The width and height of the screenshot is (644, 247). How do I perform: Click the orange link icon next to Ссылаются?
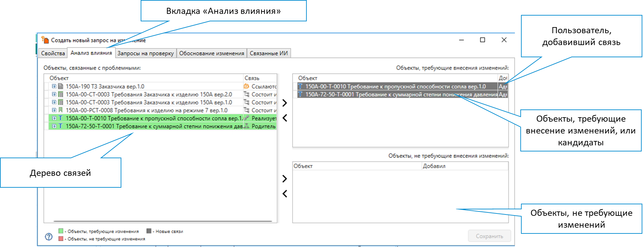(246, 86)
